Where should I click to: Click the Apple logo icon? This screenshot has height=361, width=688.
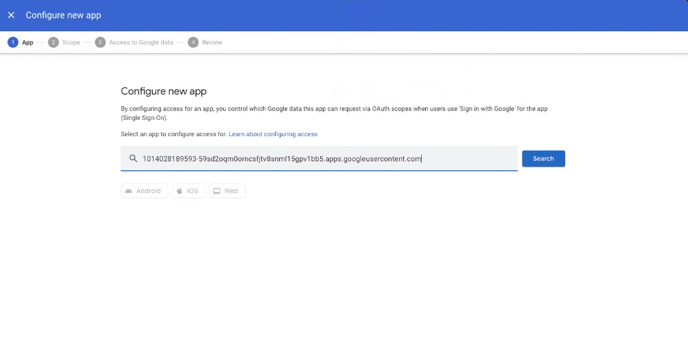click(179, 191)
